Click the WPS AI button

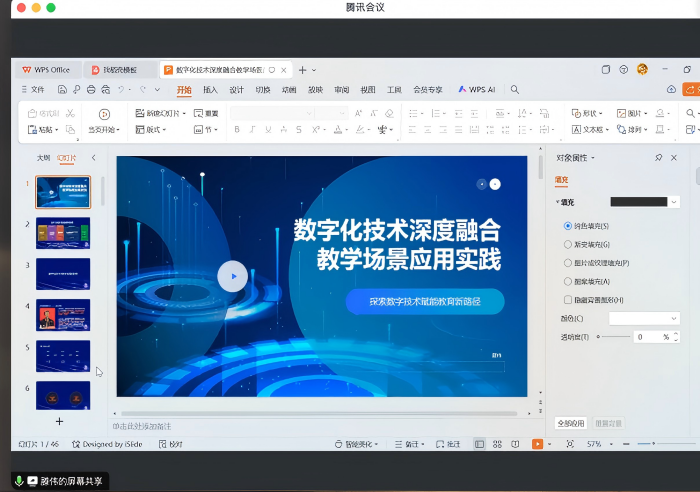(x=477, y=89)
